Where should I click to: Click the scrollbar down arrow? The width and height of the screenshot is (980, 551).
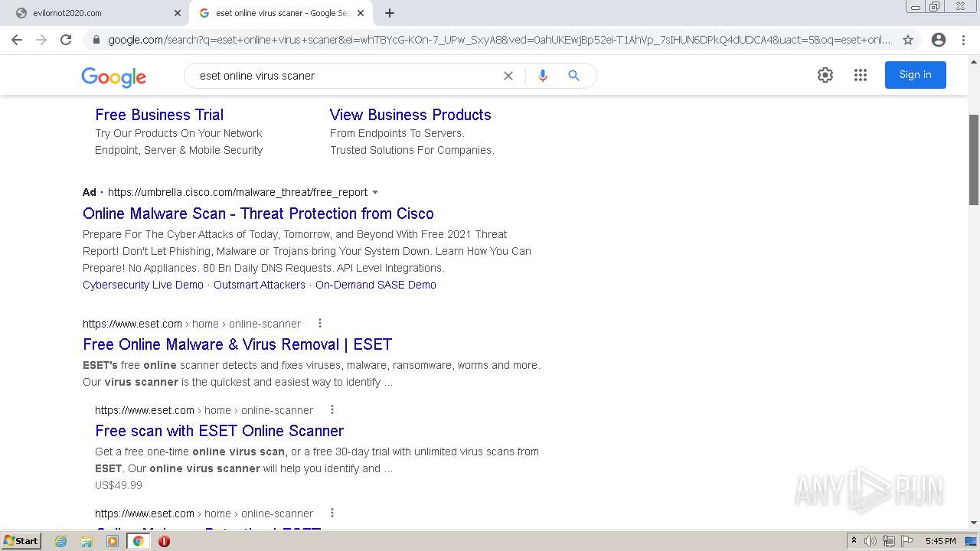tap(974, 523)
